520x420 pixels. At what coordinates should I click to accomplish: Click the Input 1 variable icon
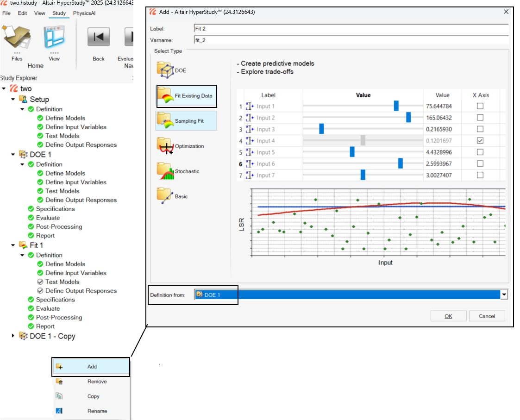pos(250,106)
